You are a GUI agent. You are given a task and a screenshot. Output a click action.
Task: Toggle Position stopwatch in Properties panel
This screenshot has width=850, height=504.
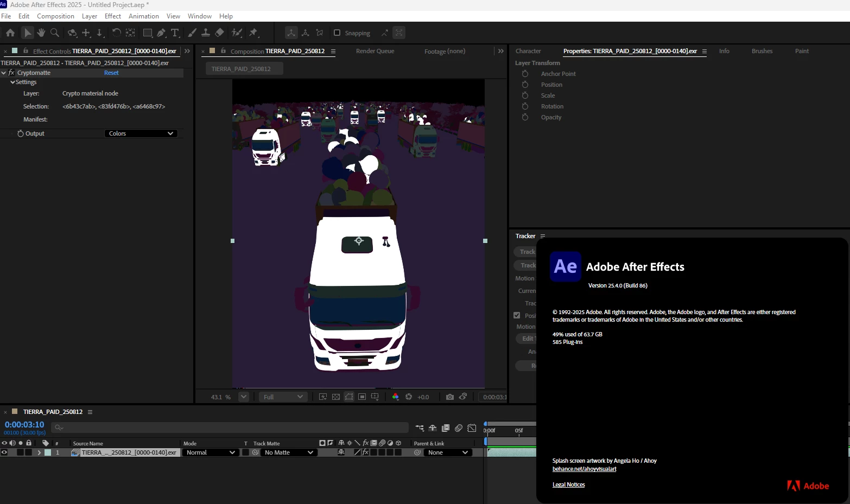click(x=525, y=85)
